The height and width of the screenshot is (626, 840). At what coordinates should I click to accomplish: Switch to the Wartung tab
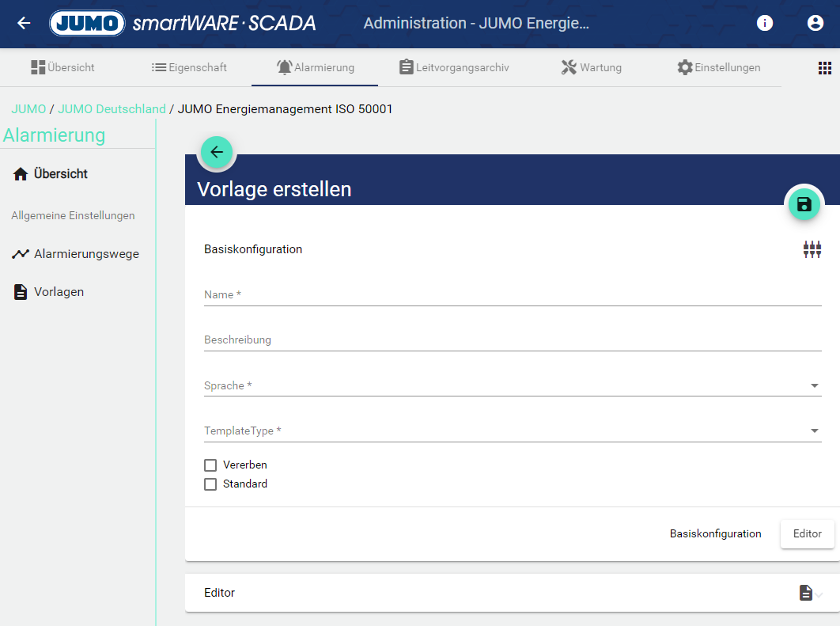click(x=591, y=67)
